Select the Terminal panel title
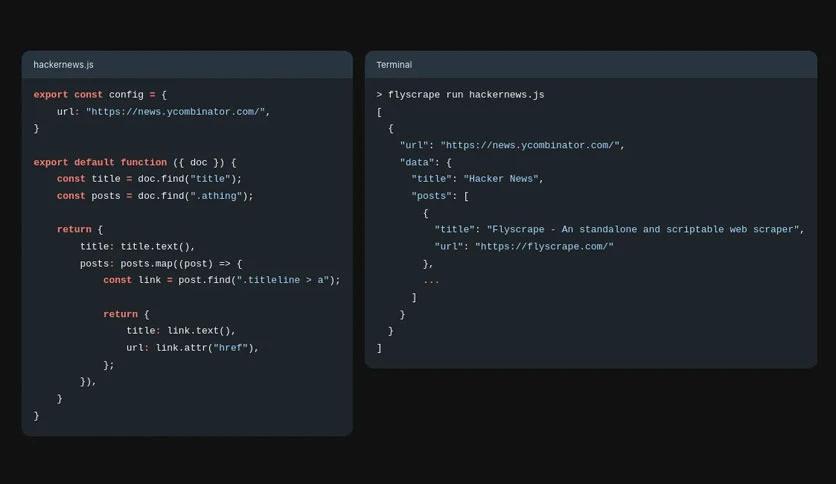 394,64
